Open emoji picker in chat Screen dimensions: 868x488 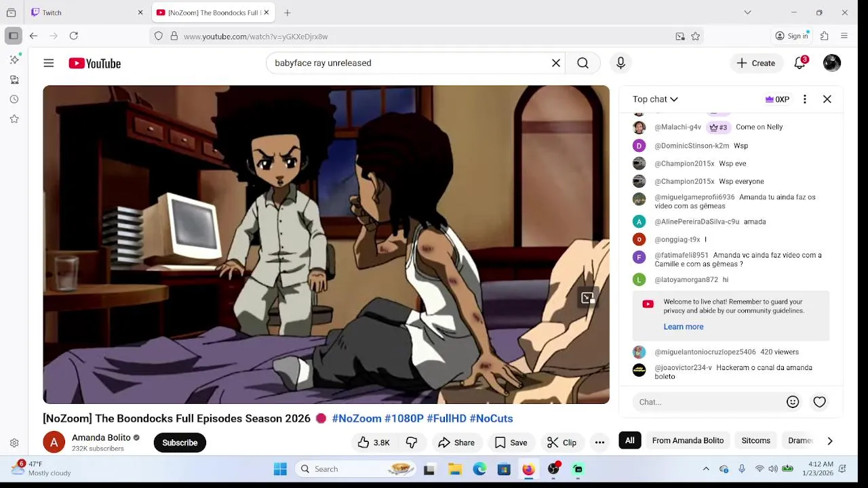pyautogui.click(x=793, y=402)
